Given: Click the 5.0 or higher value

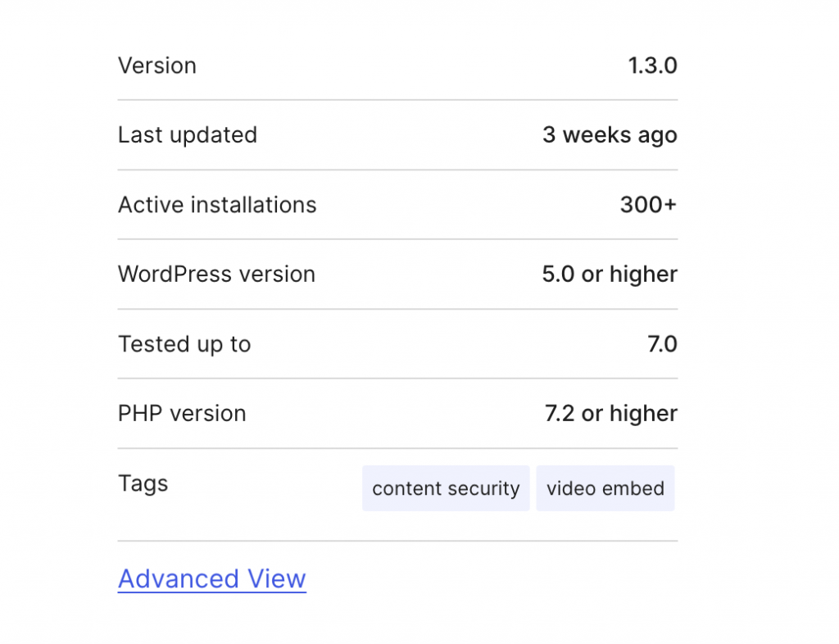Looking at the screenshot, I should (610, 274).
